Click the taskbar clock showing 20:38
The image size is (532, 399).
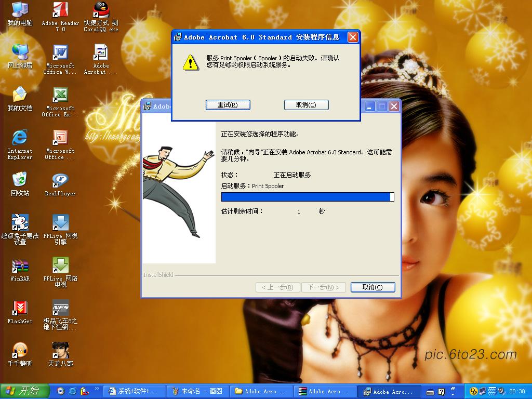pyautogui.click(x=517, y=391)
